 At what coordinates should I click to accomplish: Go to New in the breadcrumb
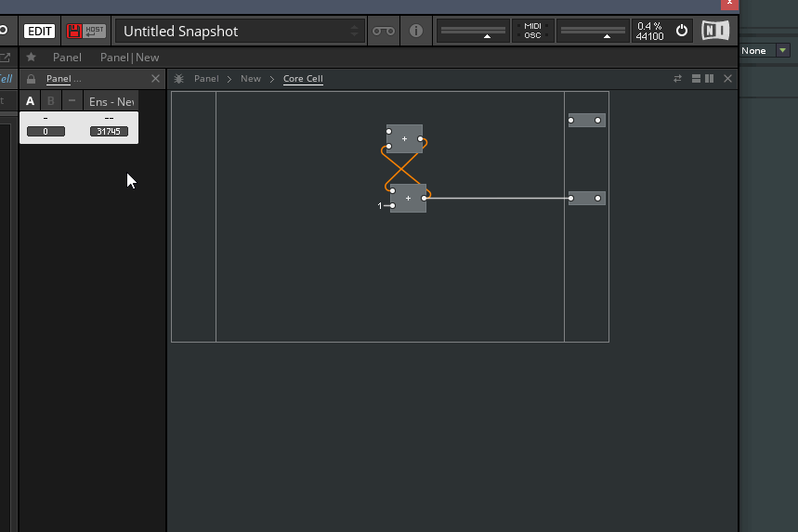(x=251, y=79)
